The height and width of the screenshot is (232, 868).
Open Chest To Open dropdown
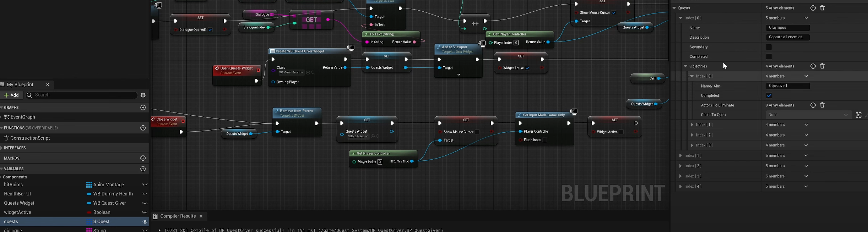pyautogui.click(x=808, y=115)
